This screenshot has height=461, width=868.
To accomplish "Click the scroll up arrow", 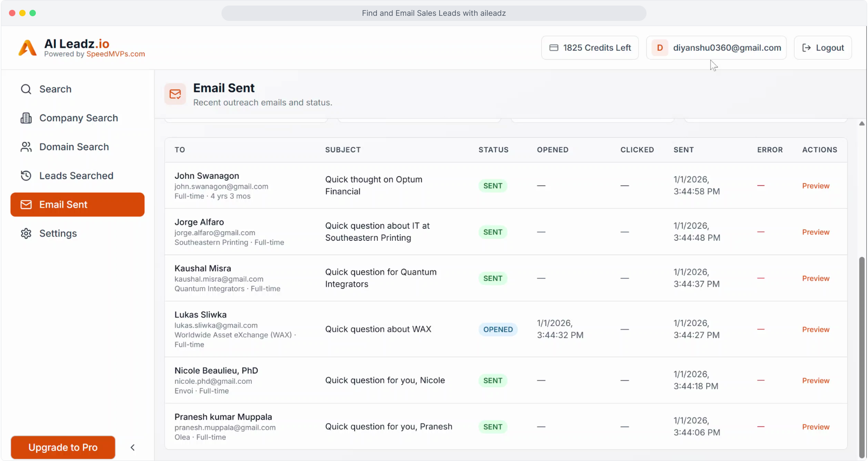I will click(862, 123).
